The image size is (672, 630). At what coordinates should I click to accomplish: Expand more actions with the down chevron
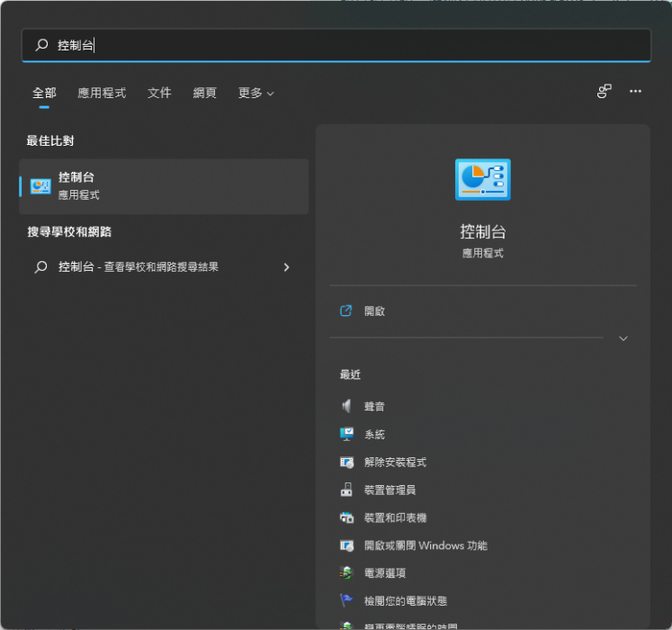[623, 338]
